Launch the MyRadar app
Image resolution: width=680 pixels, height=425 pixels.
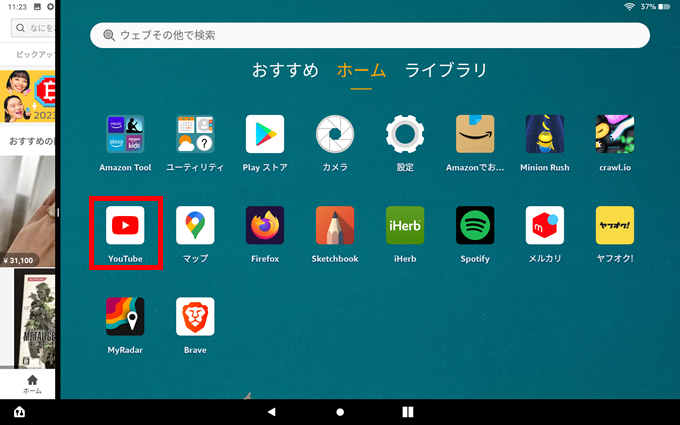tap(125, 317)
